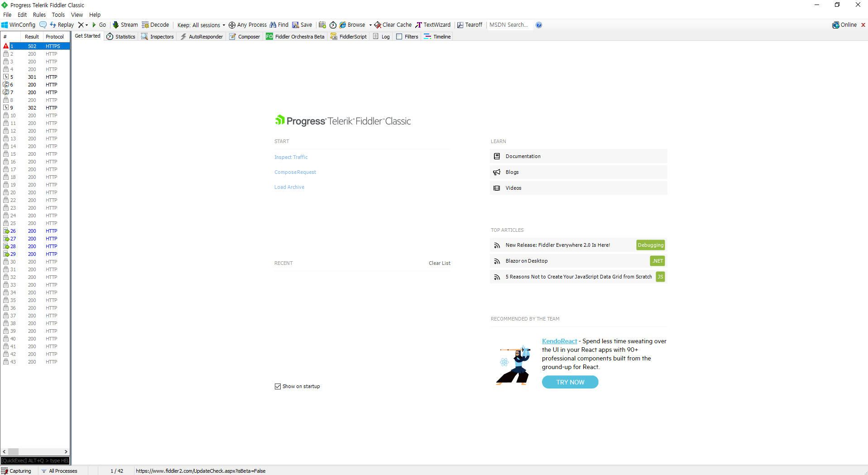Open WinConfig from the toolbar

(x=18, y=25)
